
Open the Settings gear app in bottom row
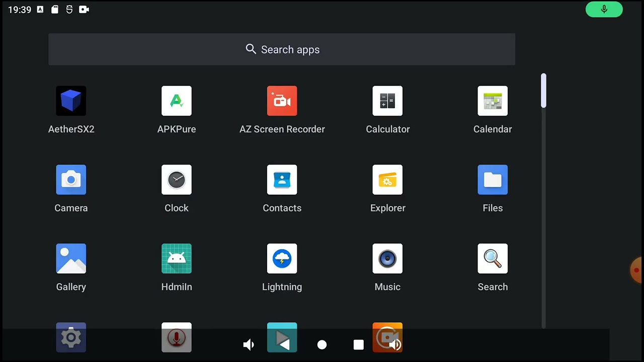pyautogui.click(x=71, y=337)
